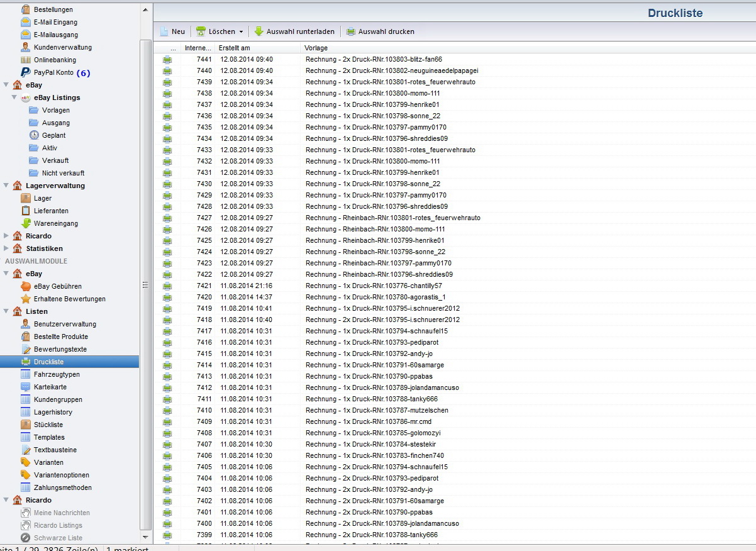This screenshot has width=756, height=551.
Task: Open the Löschen dropdown arrow
Action: click(x=241, y=31)
